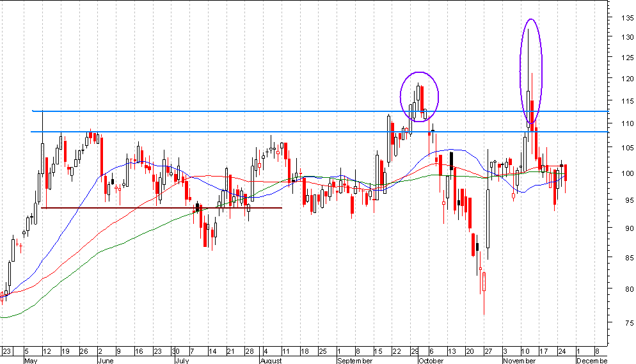The image size is (636, 364).
Task: Select the July 14 date tick
Action: pos(212,351)
